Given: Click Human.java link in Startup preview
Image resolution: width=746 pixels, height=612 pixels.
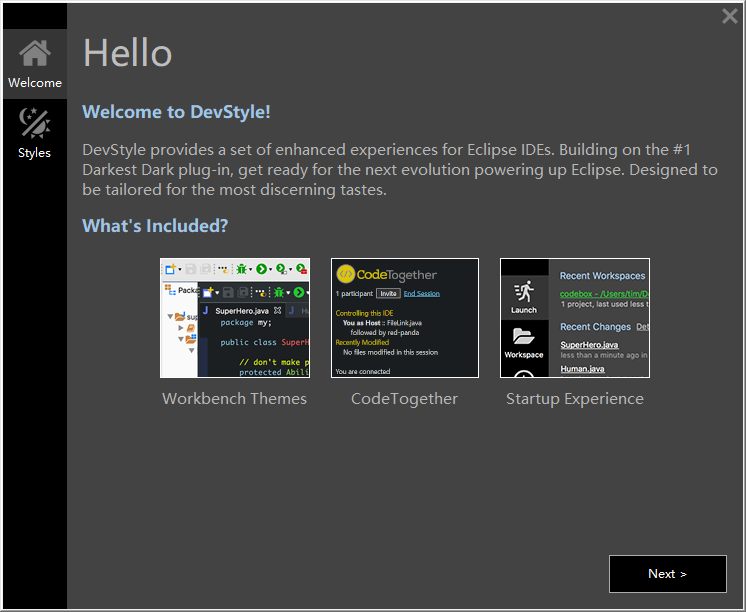Looking at the screenshot, I should [582, 369].
